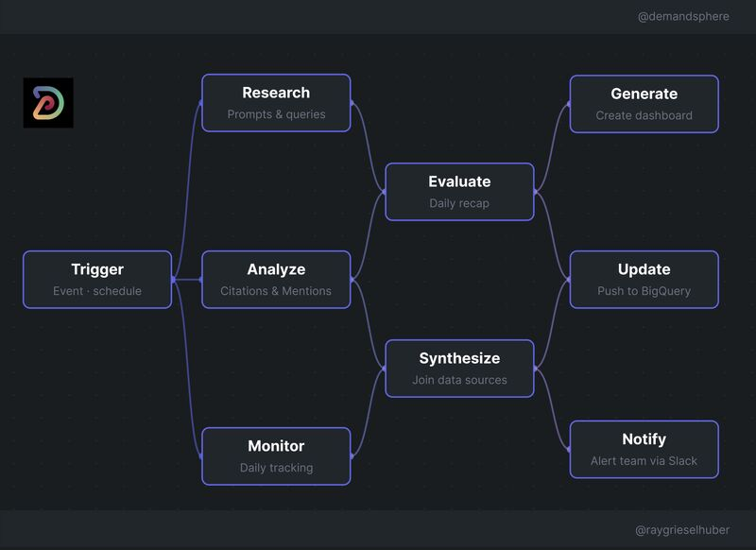This screenshot has height=550, width=756.
Task: Select the Trigger node
Action: tap(97, 279)
